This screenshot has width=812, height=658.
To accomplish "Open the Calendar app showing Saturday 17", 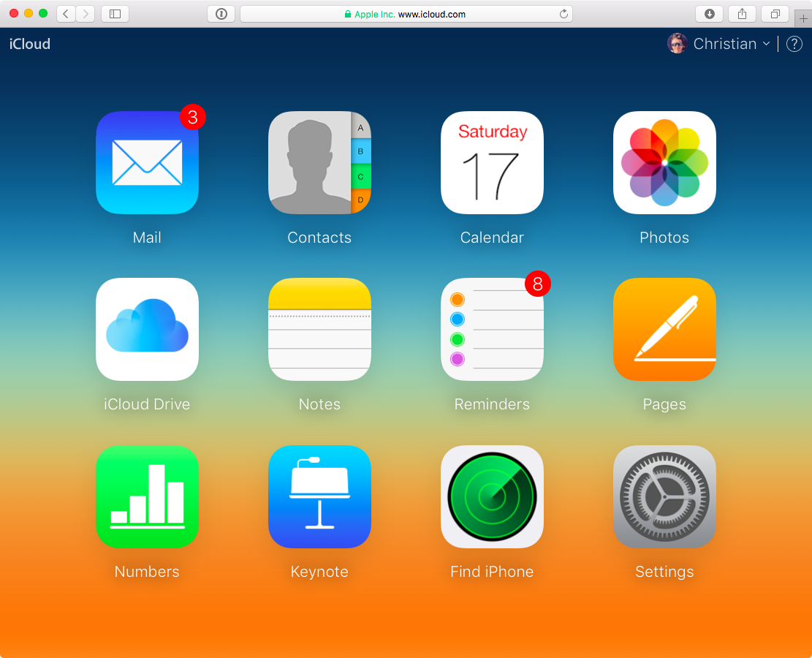I will click(492, 163).
